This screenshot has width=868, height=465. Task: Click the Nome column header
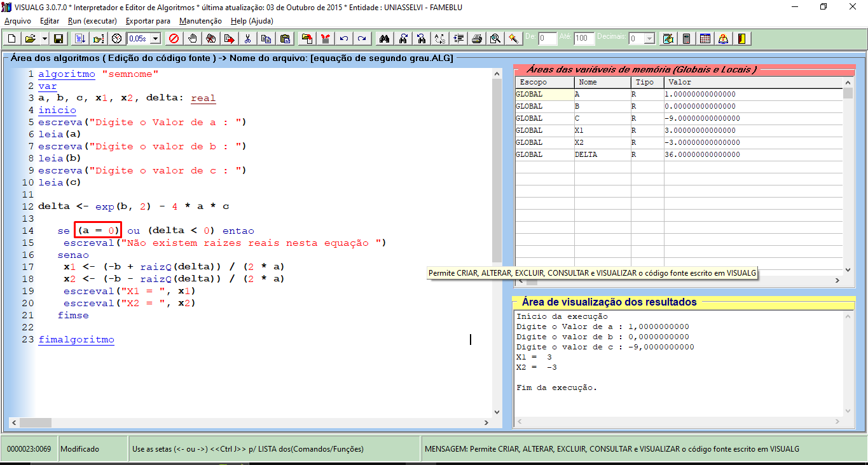(x=603, y=83)
